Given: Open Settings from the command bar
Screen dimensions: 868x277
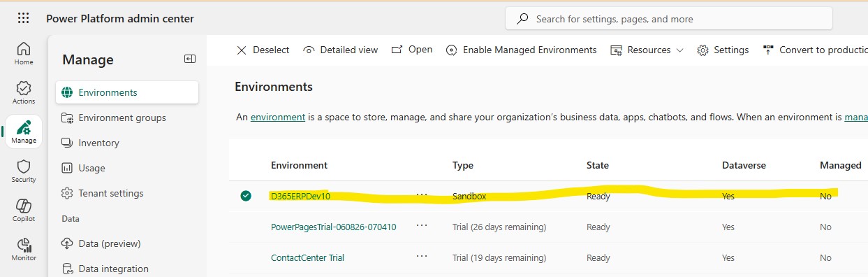Looking at the screenshot, I should tap(723, 50).
